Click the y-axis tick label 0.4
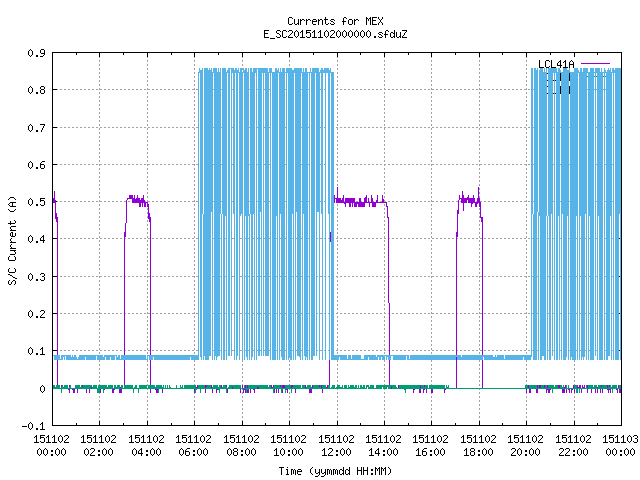Screen dimensions: 640x480 click(x=36, y=239)
